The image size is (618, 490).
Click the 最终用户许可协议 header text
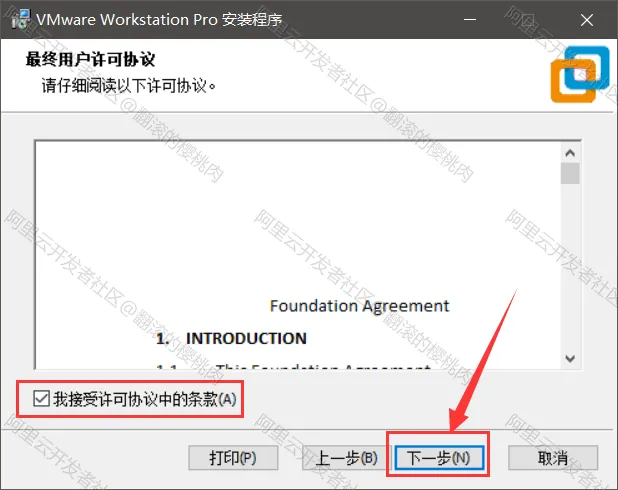(x=90, y=60)
